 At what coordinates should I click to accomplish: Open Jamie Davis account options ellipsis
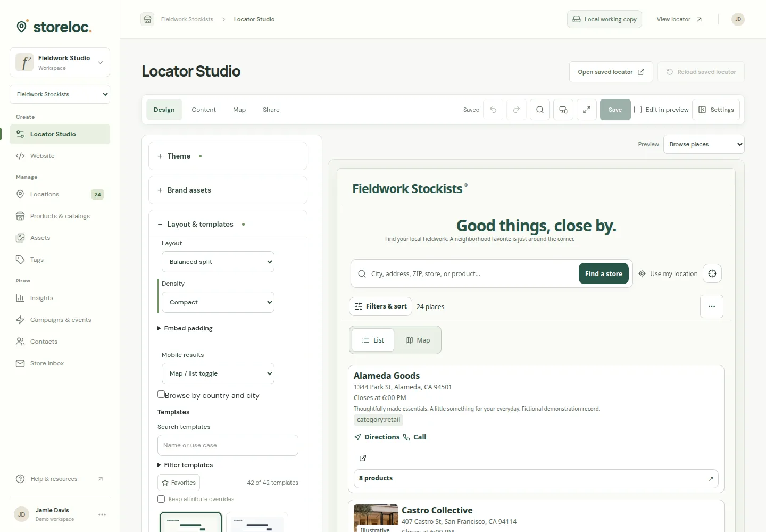pos(102,514)
